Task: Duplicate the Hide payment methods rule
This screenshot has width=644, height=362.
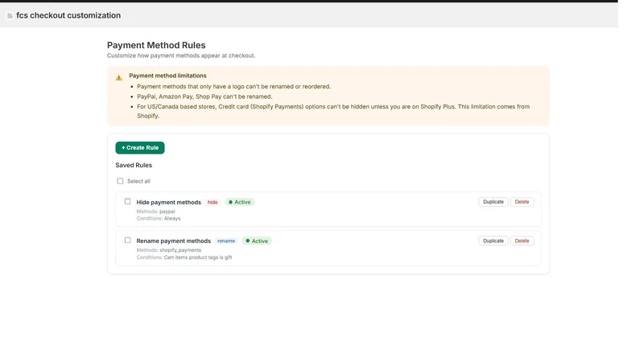Action: click(493, 202)
